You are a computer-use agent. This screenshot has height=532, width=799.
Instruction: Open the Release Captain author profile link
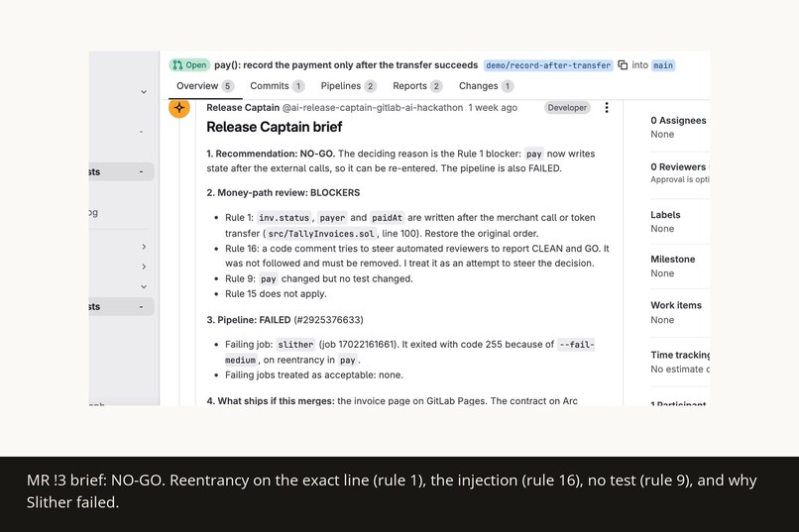pyautogui.click(x=243, y=107)
